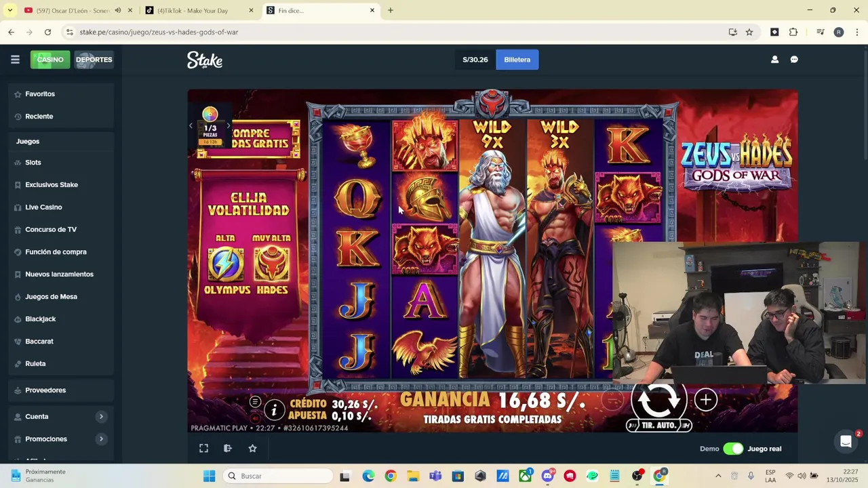Screen dimensions: 868x488
Task: Switch to the DEPORTES section
Action: 94,60
